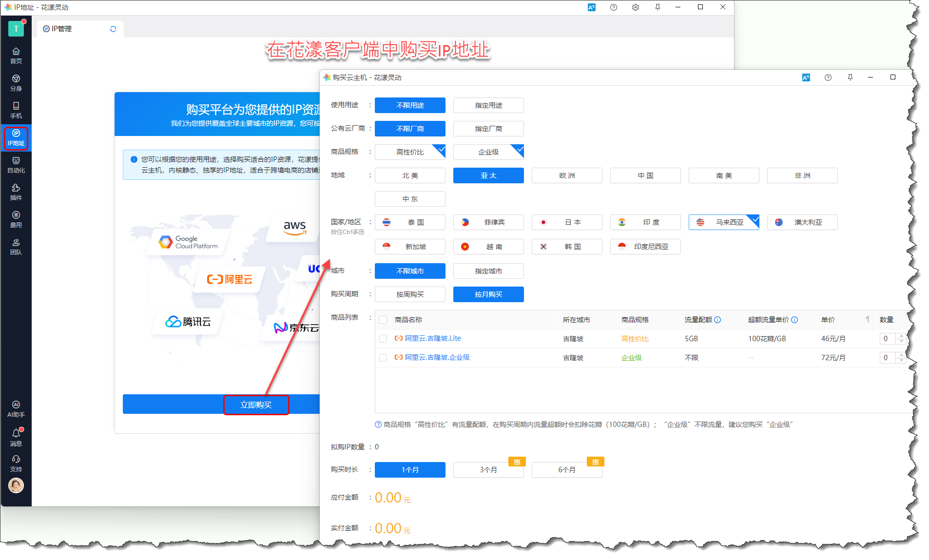Choose 按周购买 purchase cycle

pos(410,294)
